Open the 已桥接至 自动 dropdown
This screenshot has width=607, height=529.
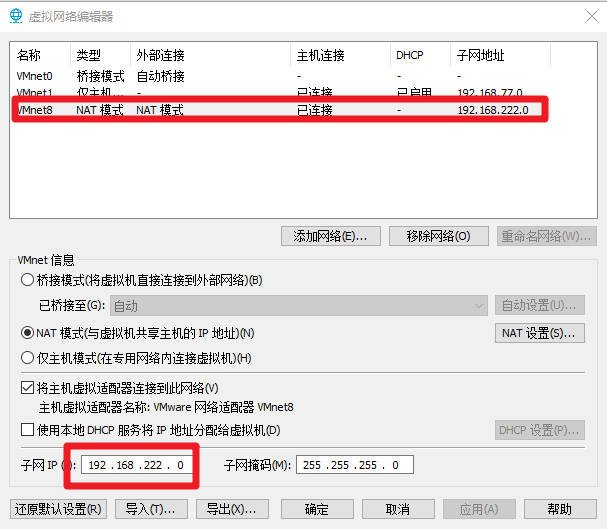point(298,306)
